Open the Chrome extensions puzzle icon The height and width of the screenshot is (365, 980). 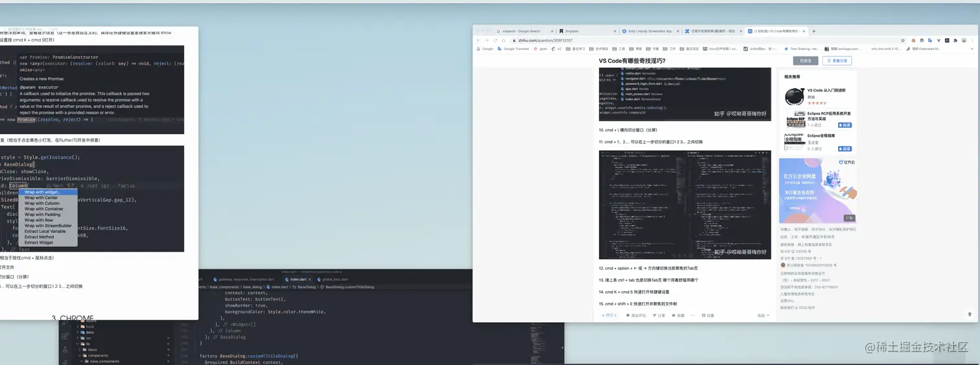tap(955, 40)
